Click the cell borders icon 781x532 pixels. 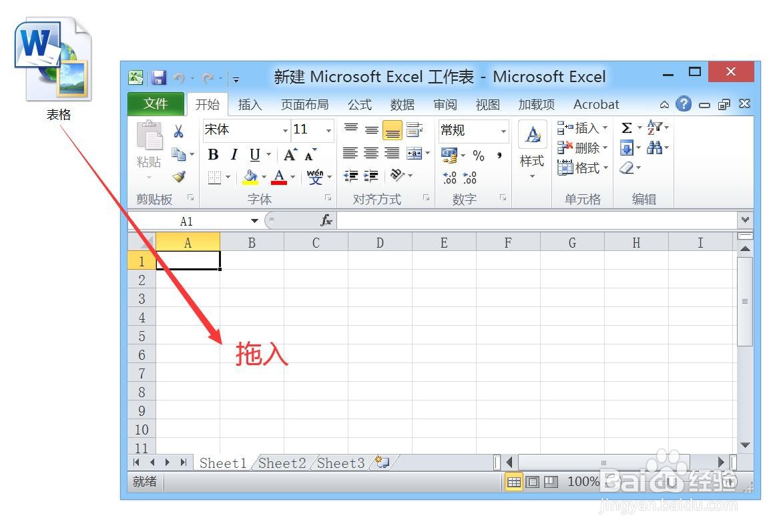[214, 177]
